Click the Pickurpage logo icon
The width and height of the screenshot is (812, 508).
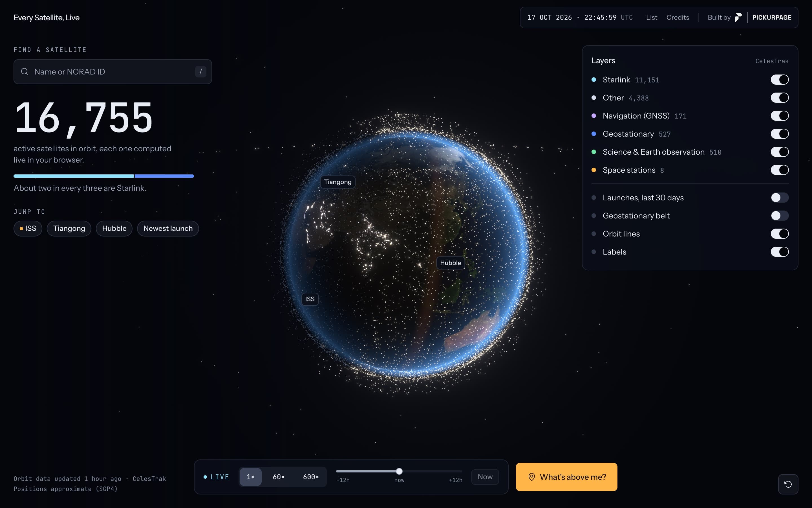pos(738,17)
